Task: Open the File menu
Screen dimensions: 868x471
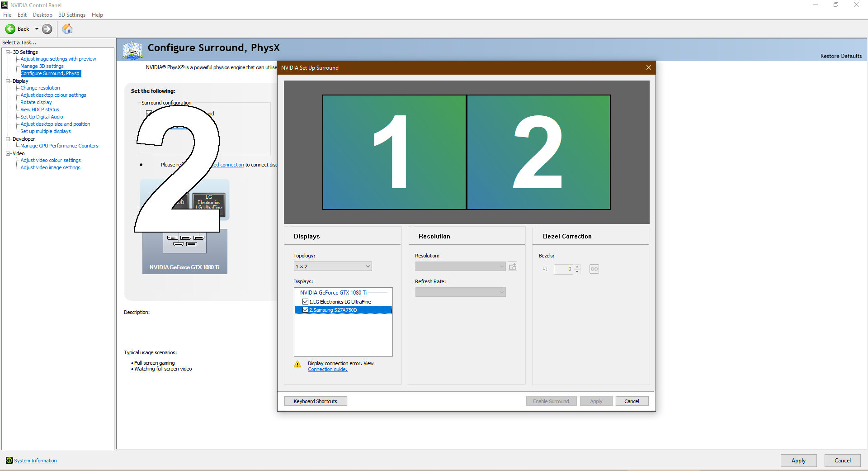Action: pyautogui.click(x=7, y=15)
